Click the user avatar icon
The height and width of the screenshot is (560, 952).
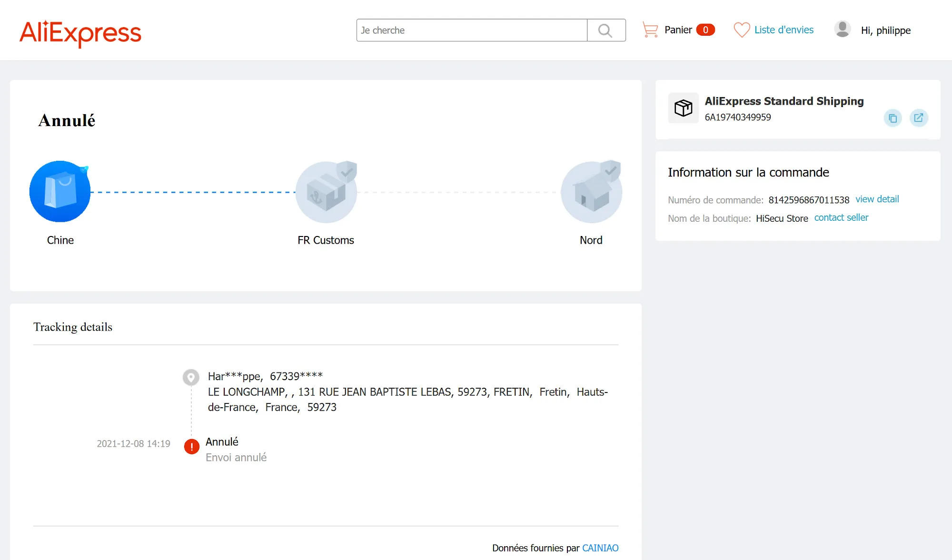coord(842,29)
